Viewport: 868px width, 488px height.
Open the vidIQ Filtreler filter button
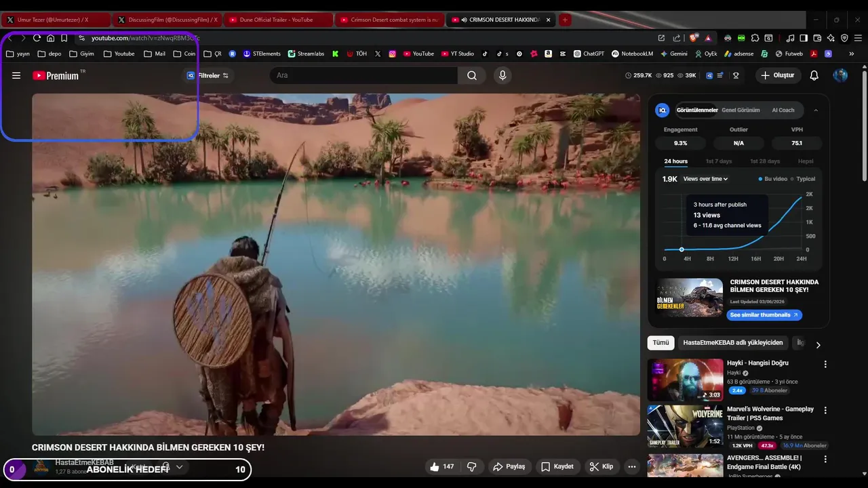coord(208,75)
